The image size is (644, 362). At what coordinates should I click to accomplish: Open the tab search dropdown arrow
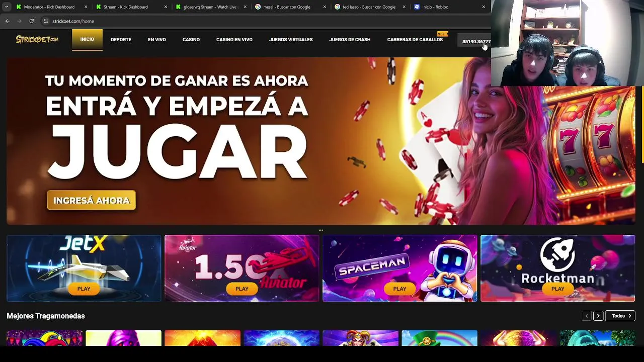pos(6,7)
